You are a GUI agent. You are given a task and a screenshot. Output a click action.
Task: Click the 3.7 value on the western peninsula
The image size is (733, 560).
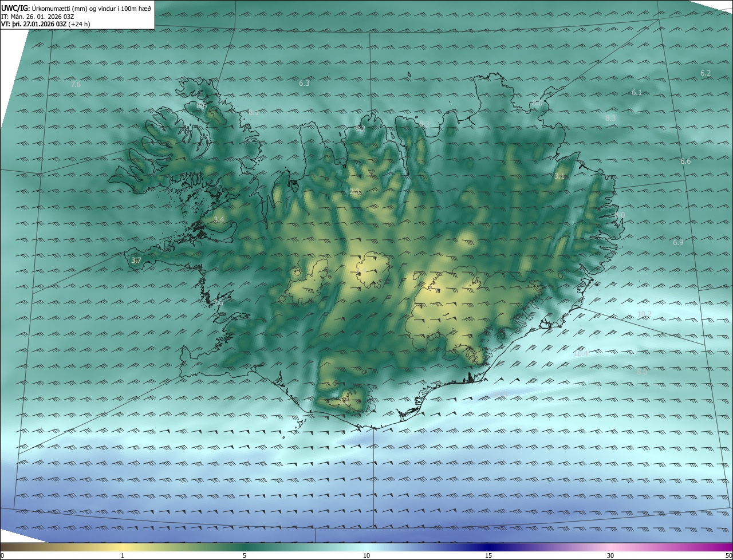(x=136, y=261)
